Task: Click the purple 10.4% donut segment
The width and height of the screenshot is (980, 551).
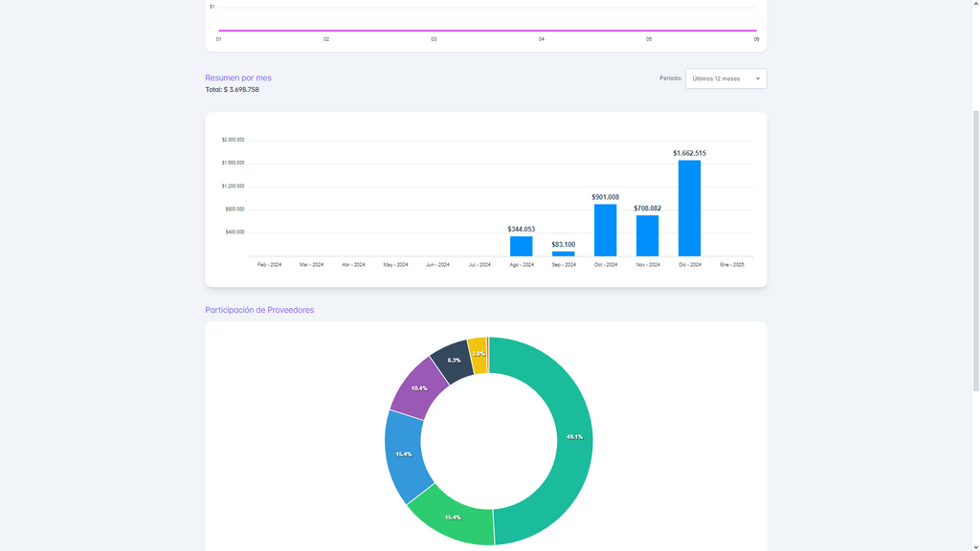Action: [x=419, y=387]
